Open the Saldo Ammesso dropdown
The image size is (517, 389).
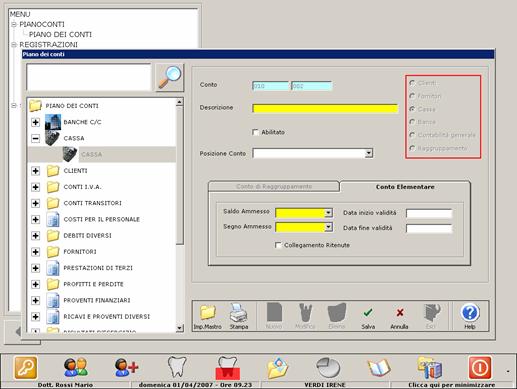tap(328, 213)
